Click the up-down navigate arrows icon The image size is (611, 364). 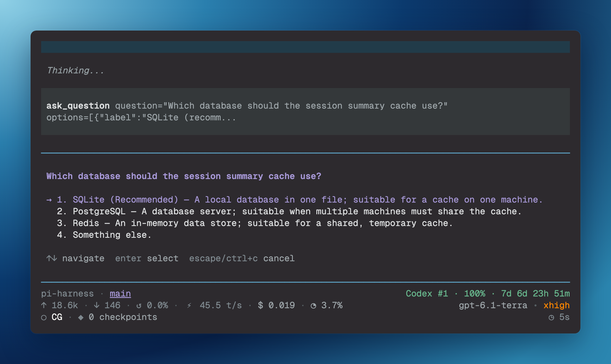[52, 258]
